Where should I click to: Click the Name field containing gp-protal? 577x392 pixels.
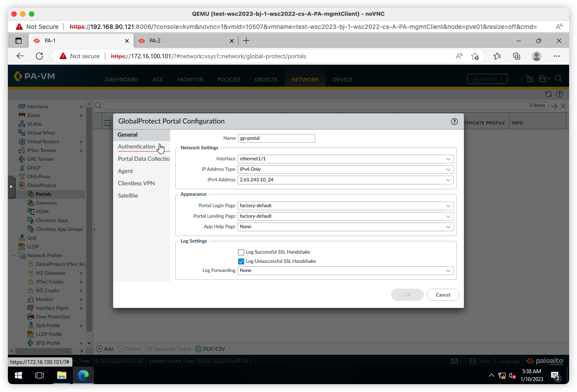tap(276, 138)
